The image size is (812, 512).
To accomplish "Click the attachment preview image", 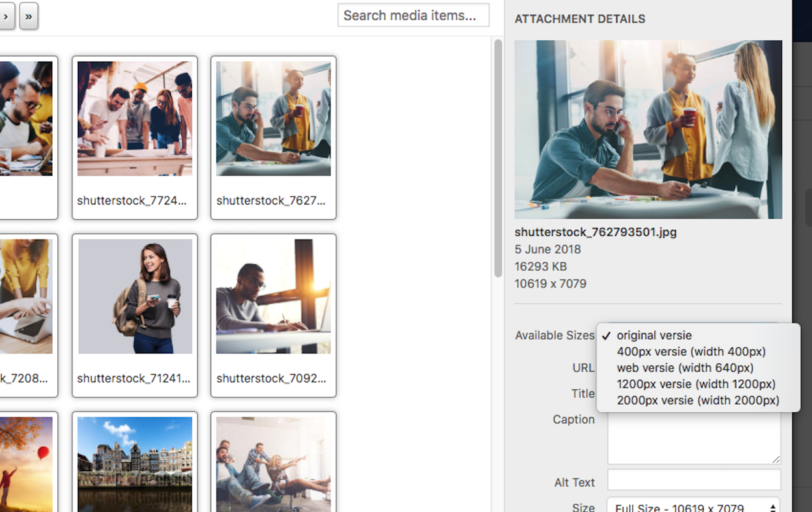I will coord(648,130).
